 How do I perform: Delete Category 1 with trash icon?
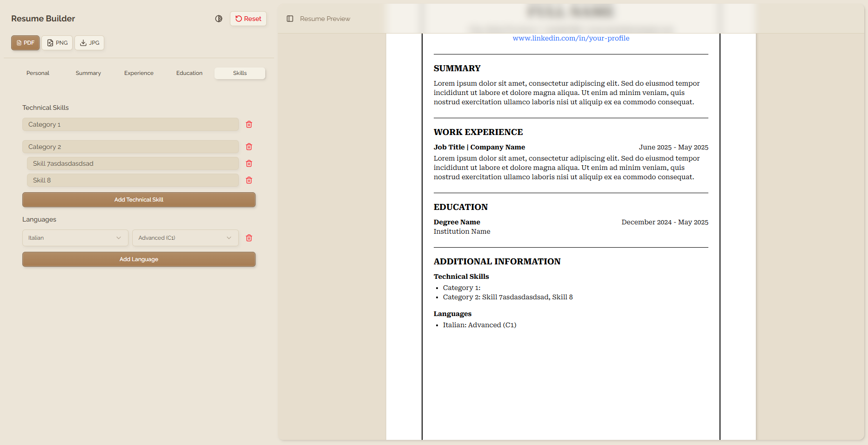(x=249, y=124)
